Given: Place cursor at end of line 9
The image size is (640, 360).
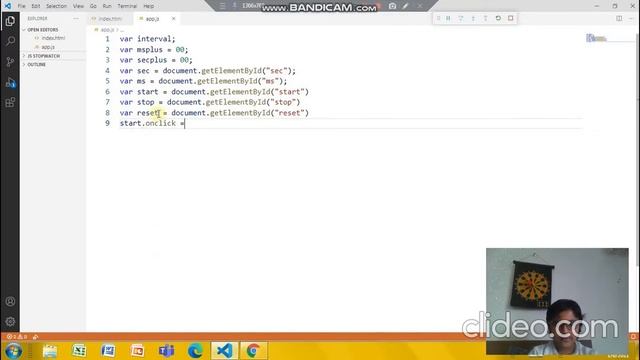Looking at the screenshot, I should point(185,123).
